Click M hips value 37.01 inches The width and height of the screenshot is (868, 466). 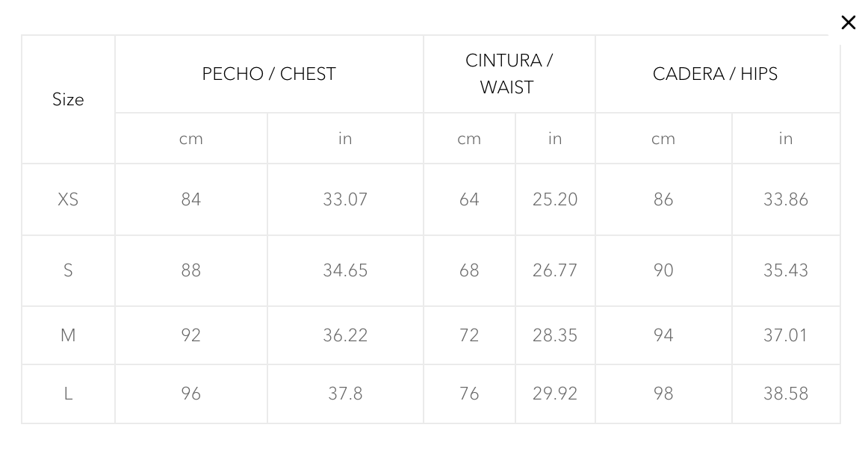click(786, 335)
